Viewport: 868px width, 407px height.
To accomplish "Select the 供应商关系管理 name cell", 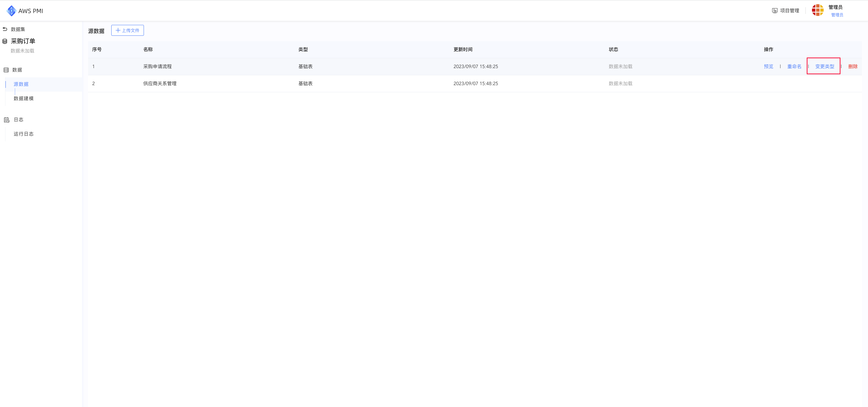I will pos(160,83).
